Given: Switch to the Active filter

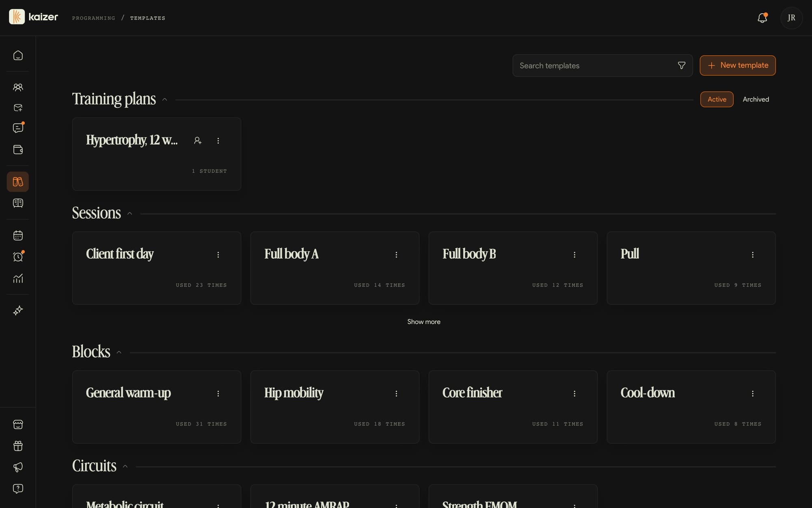Looking at the screenshot, I should point(717,100).
